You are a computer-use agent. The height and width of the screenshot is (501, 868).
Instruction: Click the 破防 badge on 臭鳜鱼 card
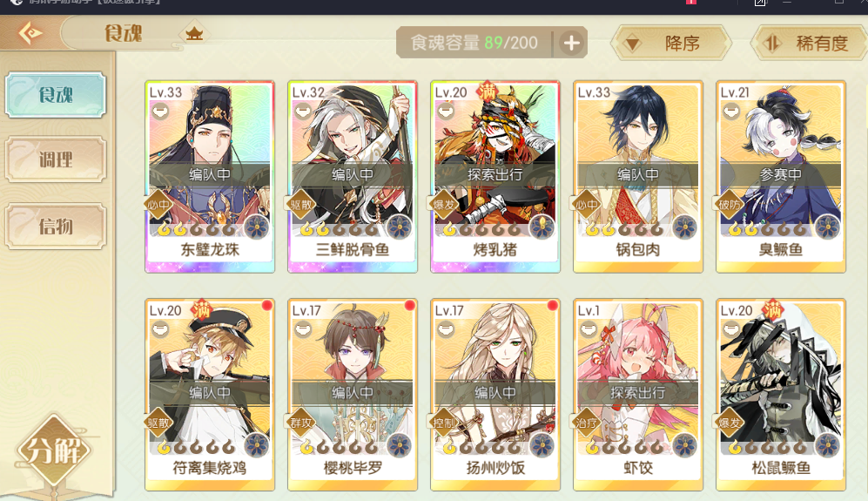[730, 205]
